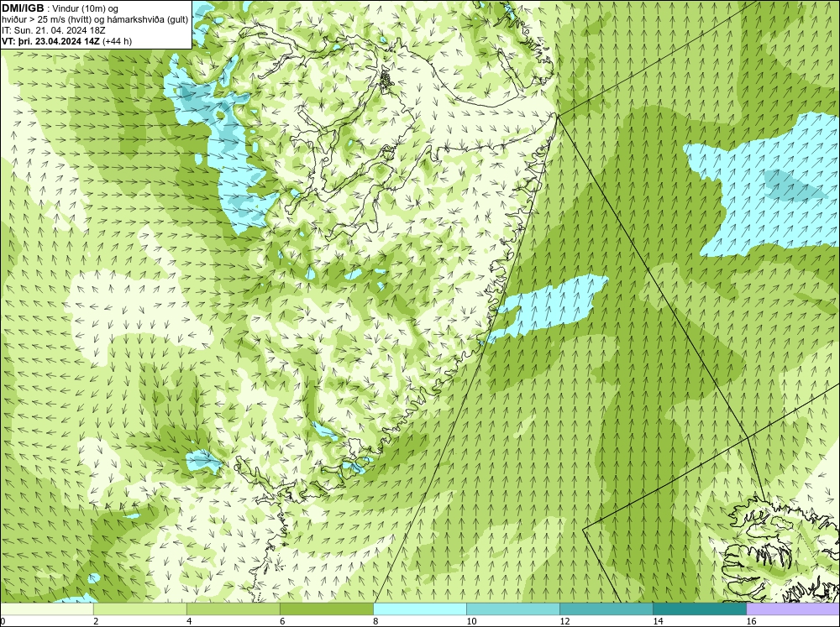Click the legend scale label '6'

click(x=282, y=621)
